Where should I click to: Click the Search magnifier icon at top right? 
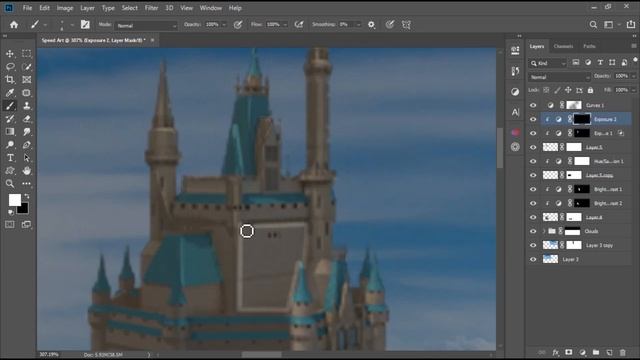(593, 24)
